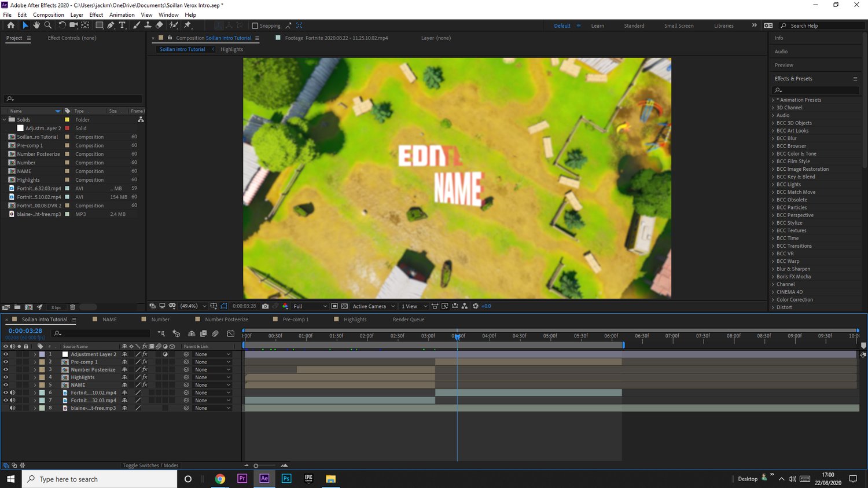The width and height of the screenshot is (868, 488).
Task: Toggle Motion Blur enable for timeline
Action: tap(215, 333)
